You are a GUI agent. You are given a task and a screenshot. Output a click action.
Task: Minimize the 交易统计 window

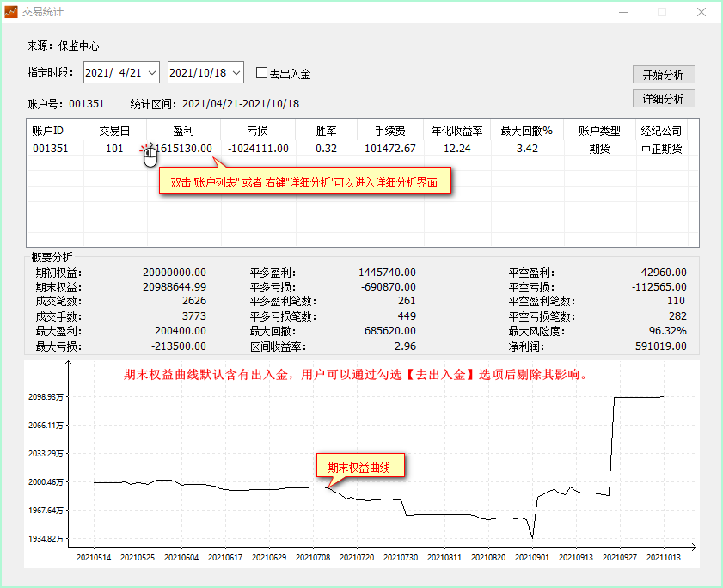pyautogui.click(x=623, y=12)
